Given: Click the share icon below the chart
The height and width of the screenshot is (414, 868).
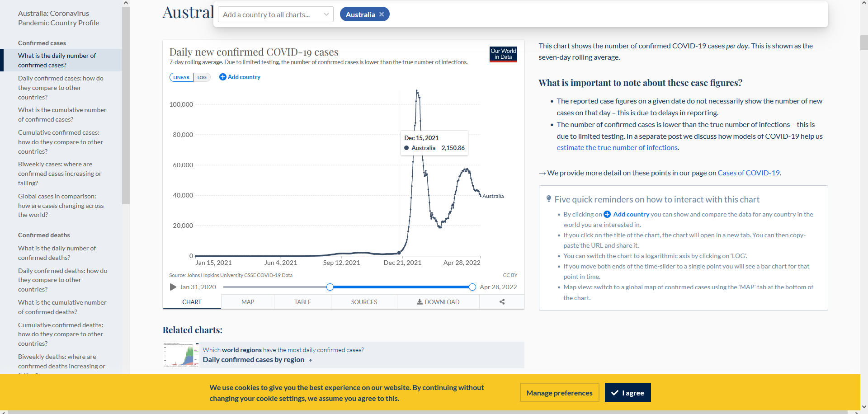Looking at the screenshot, I should [x=502, y=302].
